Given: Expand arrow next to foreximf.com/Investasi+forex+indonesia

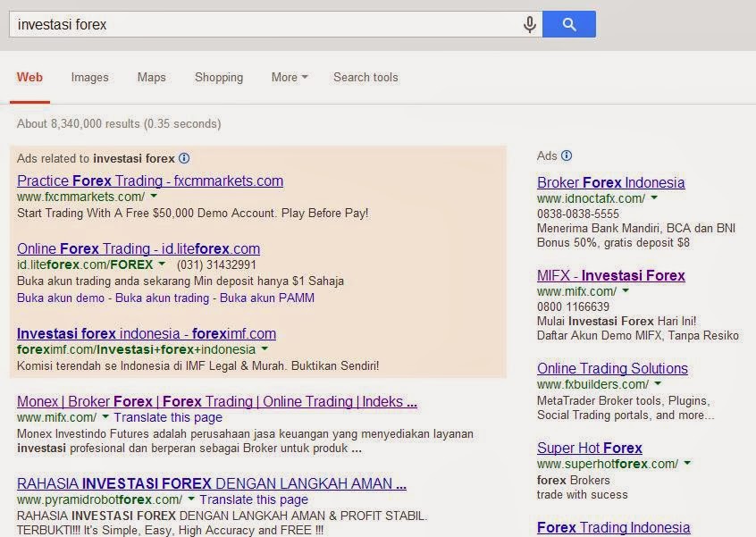Looking at the screenshot, I should (x=265, y=349).
